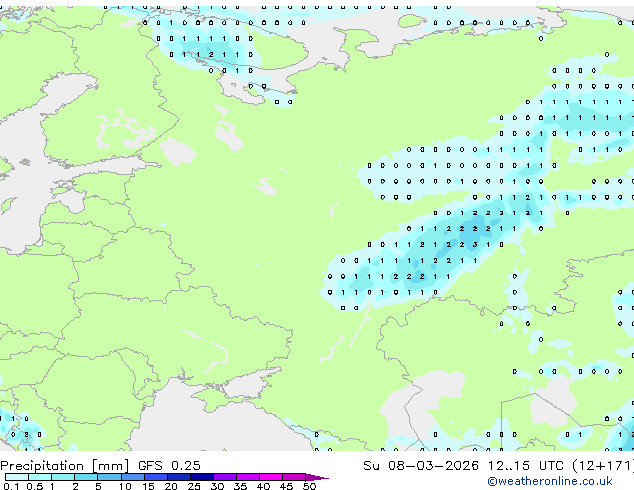634x490 pixels.
Task: Click the '(12+171)' forecast hour label
Action: [x=603, y=466]
